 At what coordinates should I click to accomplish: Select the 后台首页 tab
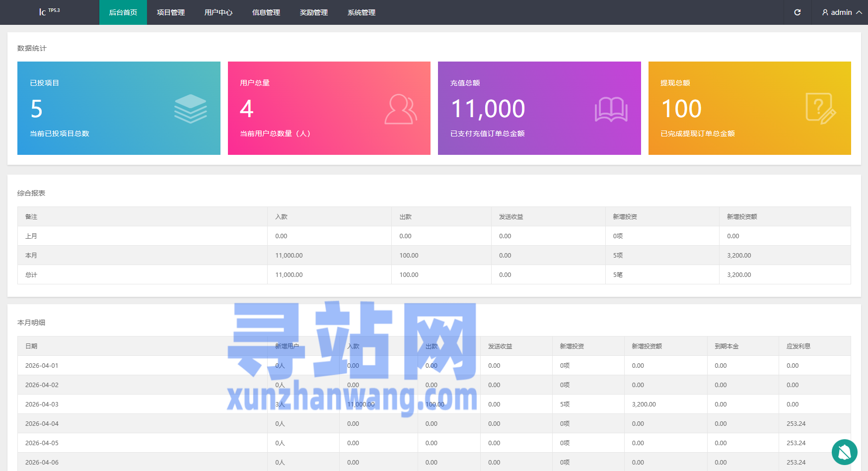click(123, 12)
